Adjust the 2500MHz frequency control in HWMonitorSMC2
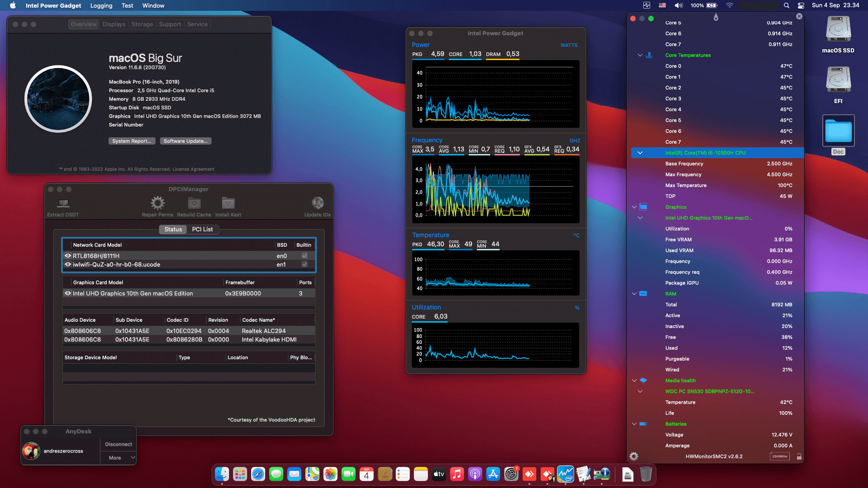This screenshot has height=488, width=868. (x=781, y=456)
